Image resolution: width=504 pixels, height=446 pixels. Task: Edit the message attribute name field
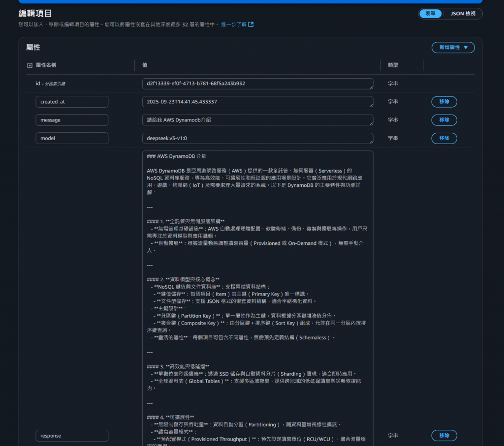72,120
